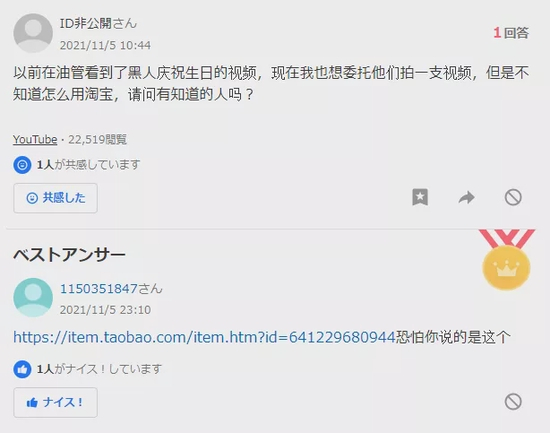Click the ID非公開さん username
550x433 pixels.
(98, 24)
